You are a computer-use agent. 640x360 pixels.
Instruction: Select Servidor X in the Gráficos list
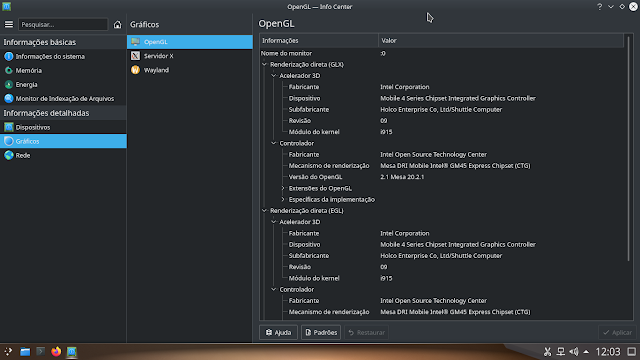[x=190, y=56]
